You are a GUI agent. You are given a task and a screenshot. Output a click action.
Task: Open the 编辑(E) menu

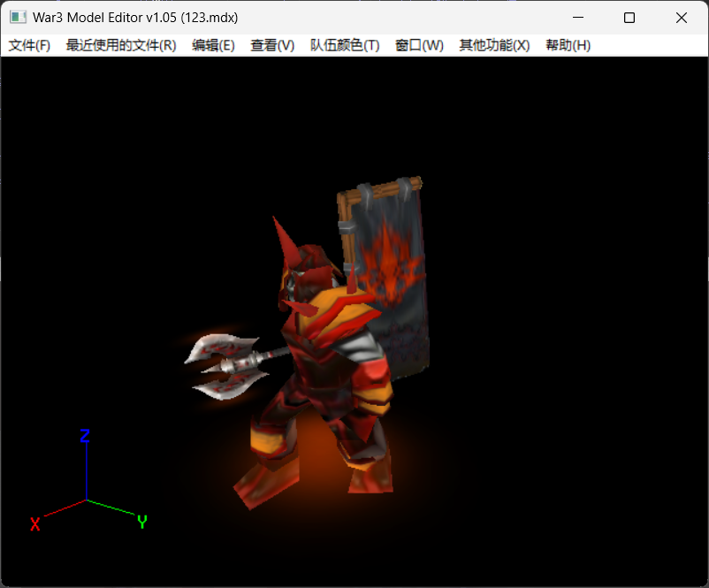point(213,45)
